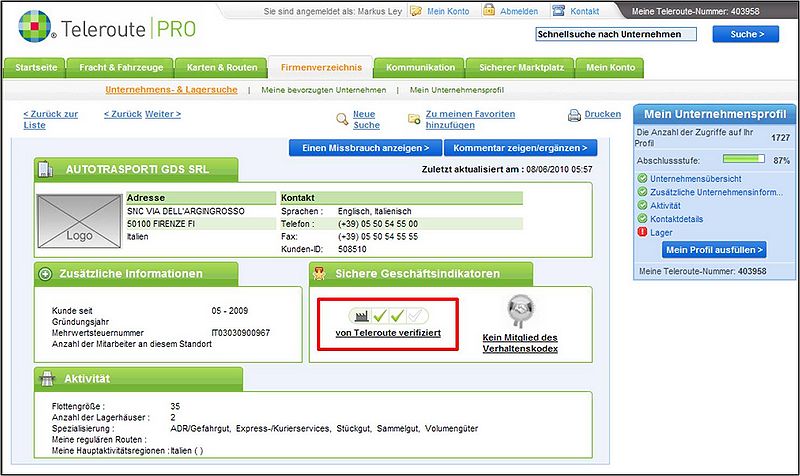This screenshot has height=476, width=800.
Task: Click the building icon beside AUTOTRASPORTI GDS SRL
Action: tap(46, 169)
